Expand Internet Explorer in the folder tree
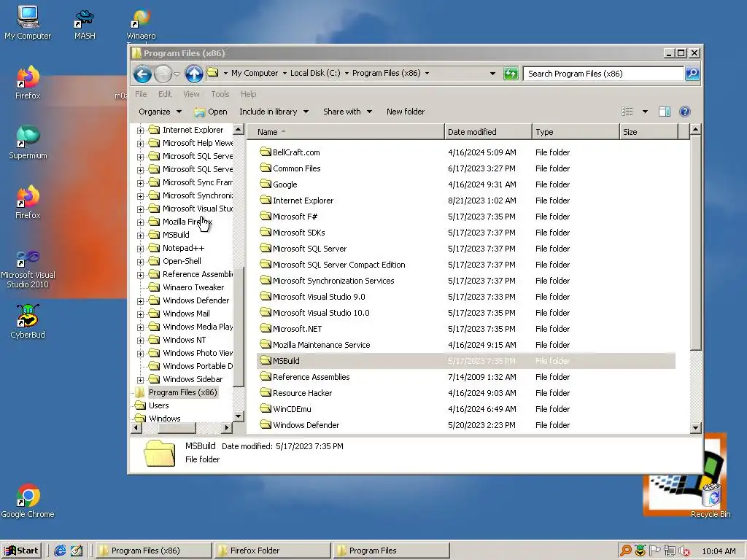Screen dimensions: 747x560 click(x=140, y=130)
